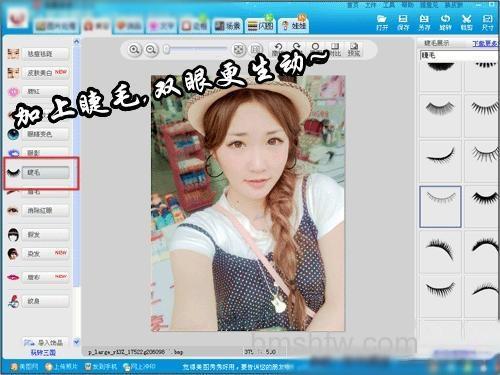
Task: Click the zoom slider handle above the canvas
Action: [x=167, y=50]
